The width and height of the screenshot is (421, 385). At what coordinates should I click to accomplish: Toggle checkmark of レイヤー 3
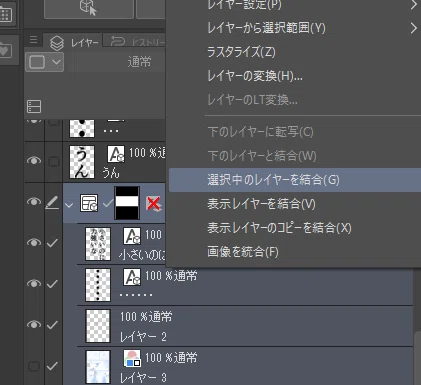52,366
